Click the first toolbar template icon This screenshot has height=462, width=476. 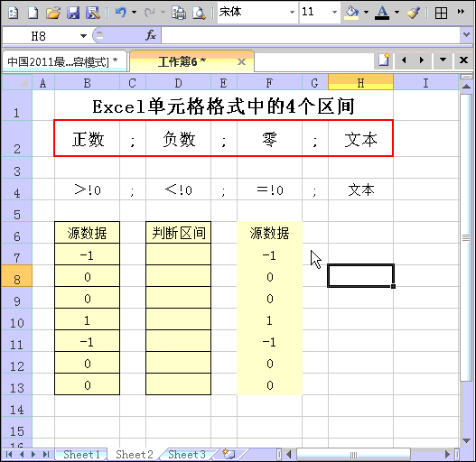(x=13, y=13)
